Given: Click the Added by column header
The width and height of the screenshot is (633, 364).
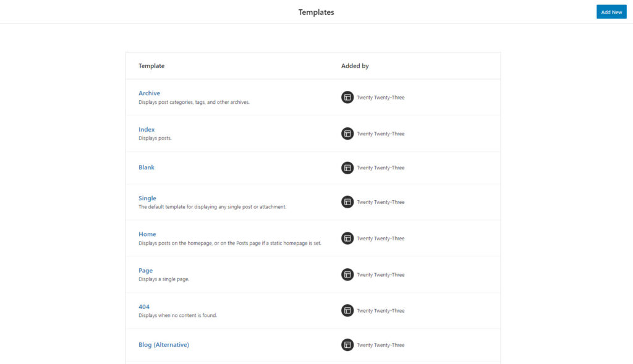Looking at the screenshot, I should 355,66.
